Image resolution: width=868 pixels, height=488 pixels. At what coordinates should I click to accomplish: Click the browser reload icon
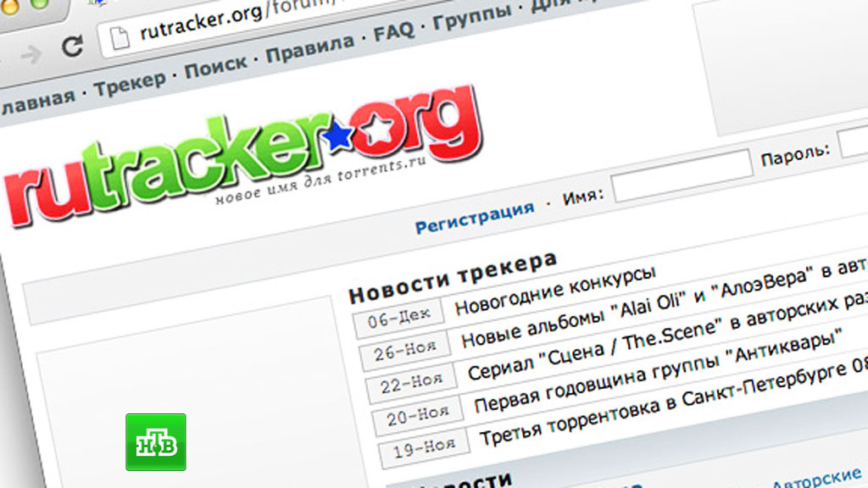72,47
